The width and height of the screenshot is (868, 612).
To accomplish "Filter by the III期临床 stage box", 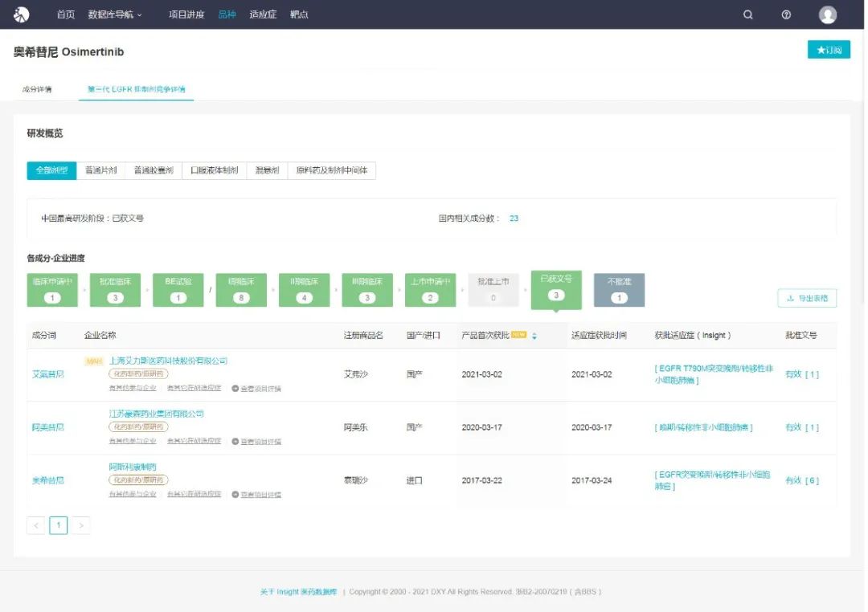I will (x=366, y=290).
